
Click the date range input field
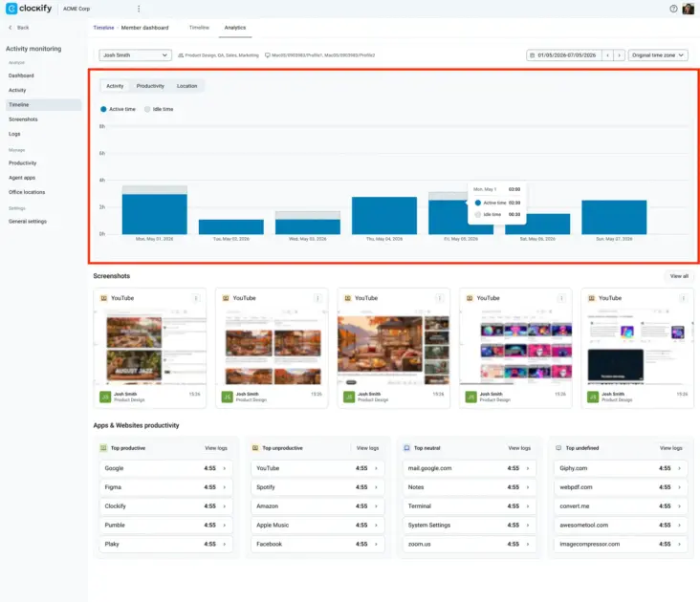(566, 55)
